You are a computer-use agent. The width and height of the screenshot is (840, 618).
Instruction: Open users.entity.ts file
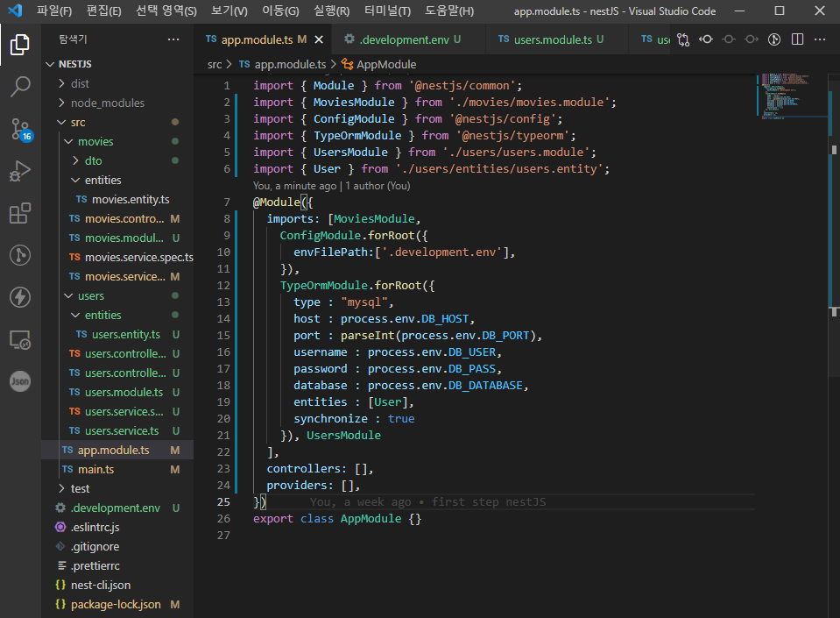click(117, 335)
